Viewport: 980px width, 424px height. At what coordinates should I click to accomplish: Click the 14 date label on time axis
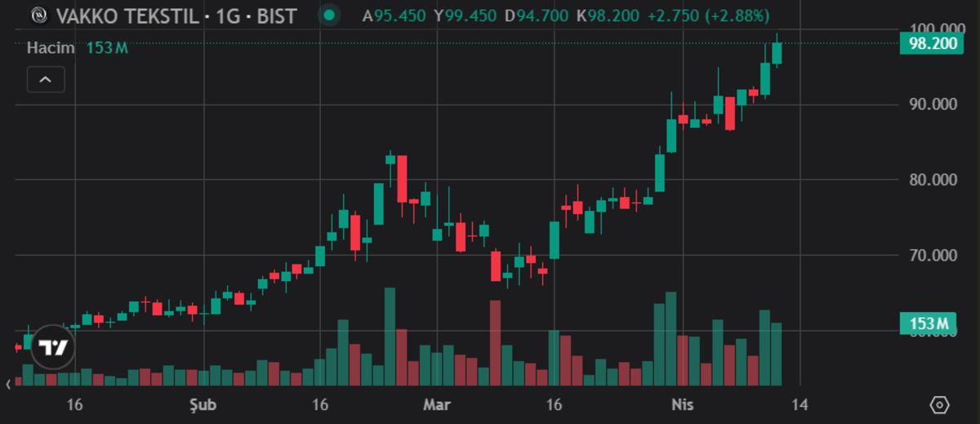[x=799, y=405]
